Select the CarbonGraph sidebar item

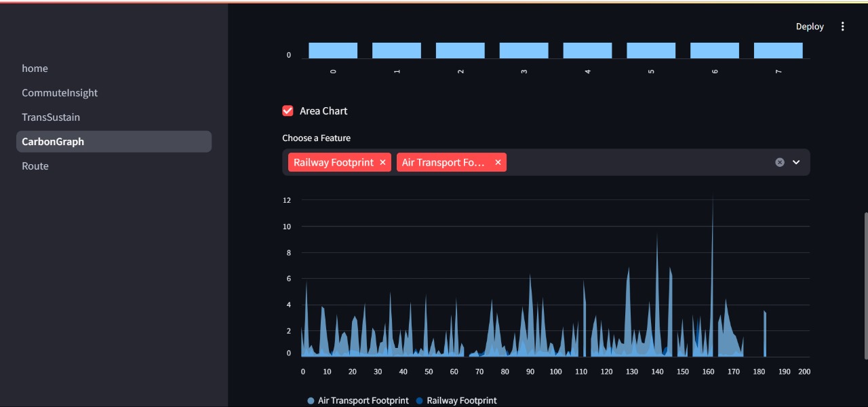(114, 142)
